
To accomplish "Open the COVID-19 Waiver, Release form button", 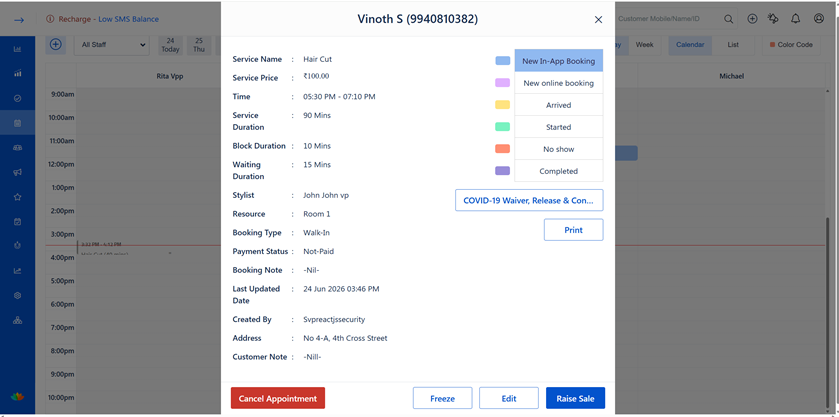I will (x=529, y=200).
